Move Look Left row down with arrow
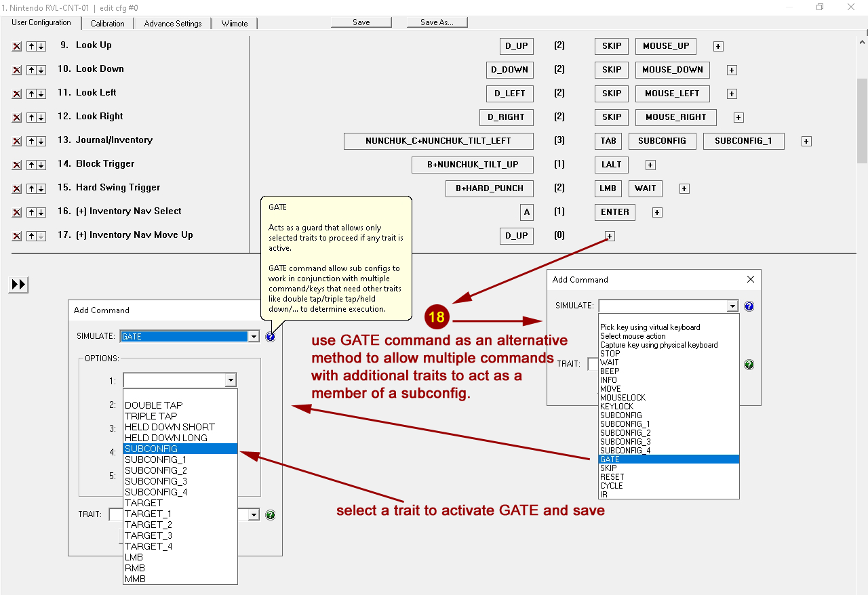Screen dimensions: 868x595 point(41,94)
